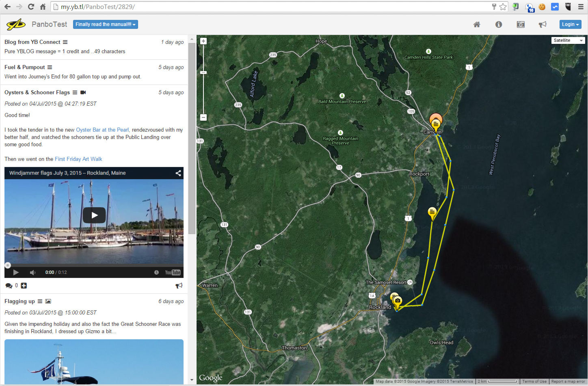Start video with large center play button
The height and width of the screenshot is (386, 588).
coord(94,215)
